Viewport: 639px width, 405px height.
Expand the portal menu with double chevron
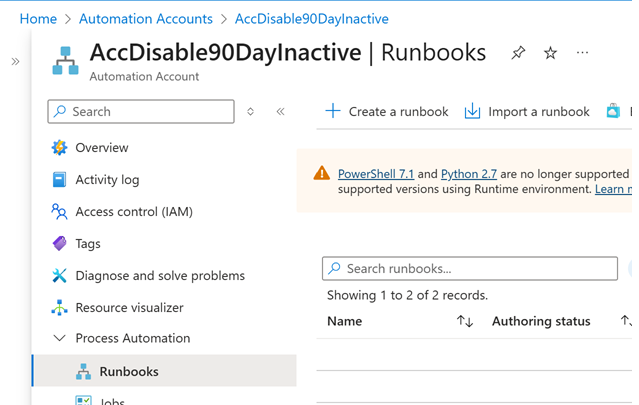(x=15, y=62)
